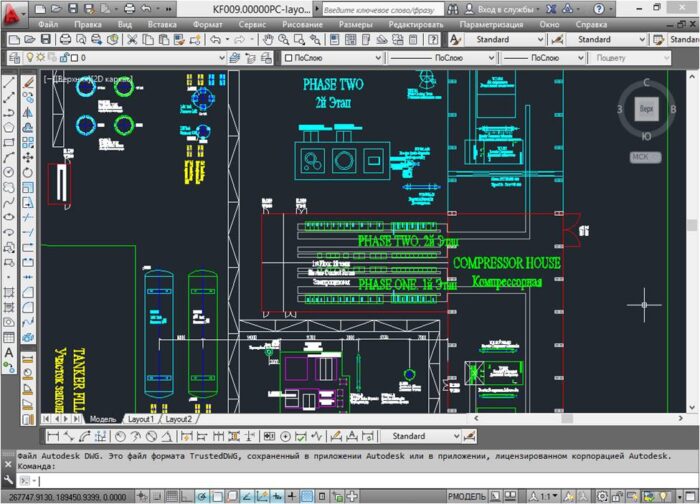The width and height of the screenshot is (700, 504).
Task: Select the multiline Text tool
Action: tap(9, 353)
